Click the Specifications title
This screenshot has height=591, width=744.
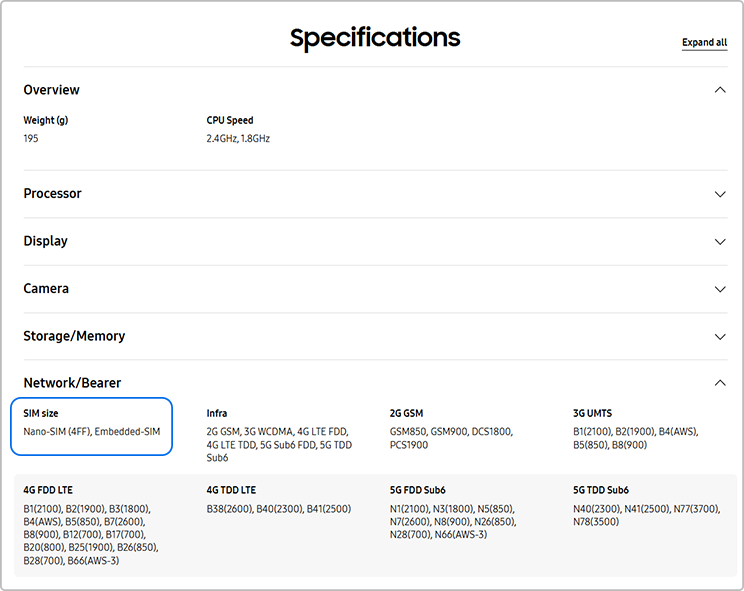pyautogui.click(x=375, y=38)
